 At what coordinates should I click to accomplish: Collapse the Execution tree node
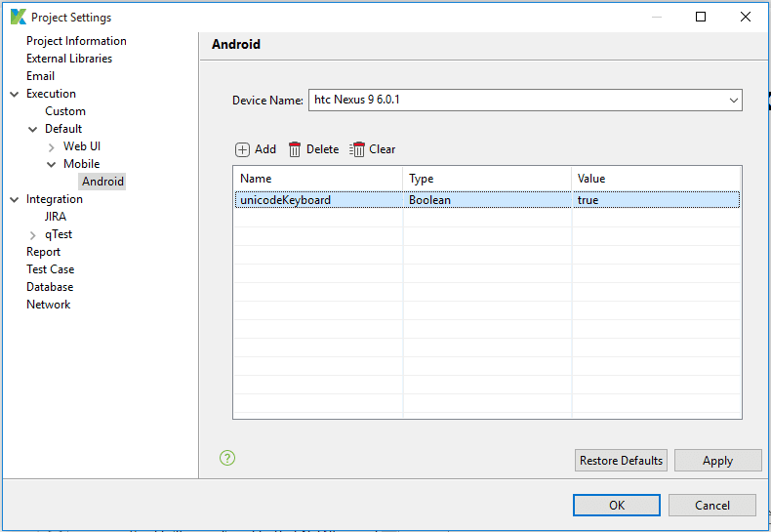[15, 94]
